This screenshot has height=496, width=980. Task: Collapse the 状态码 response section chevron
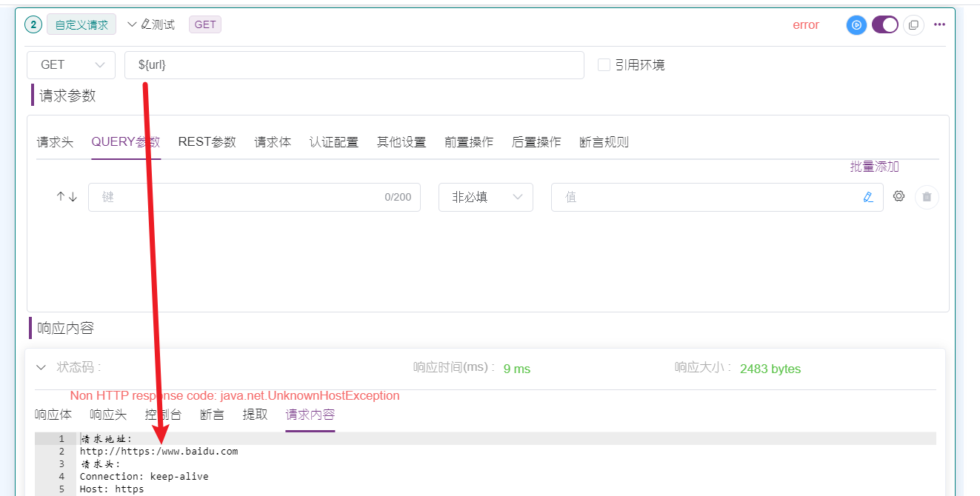(x=41, y=367)
